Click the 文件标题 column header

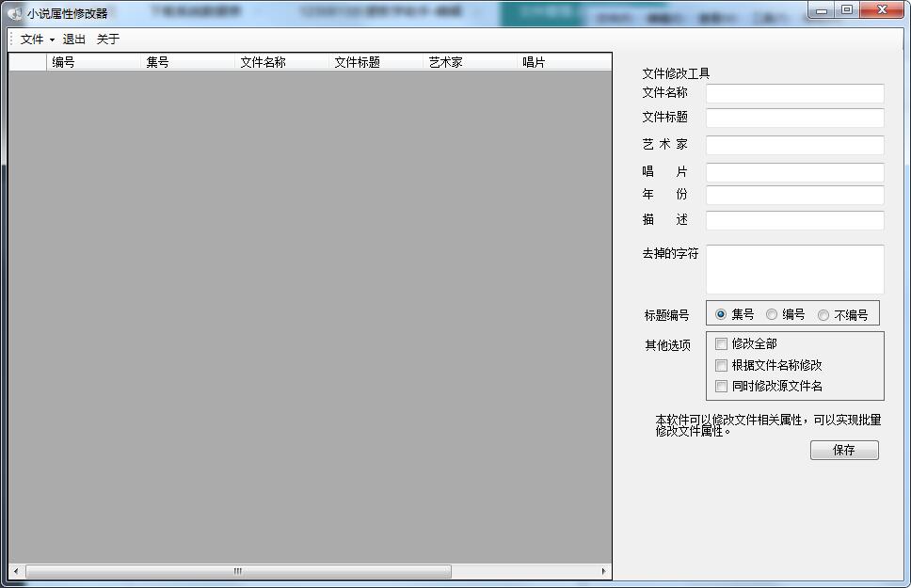click(x=376, y=62)
